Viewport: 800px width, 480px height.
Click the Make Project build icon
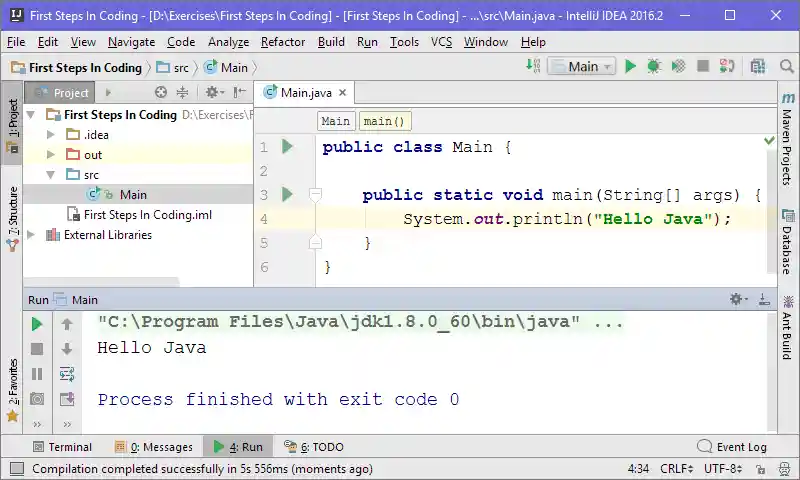[534, 67]
